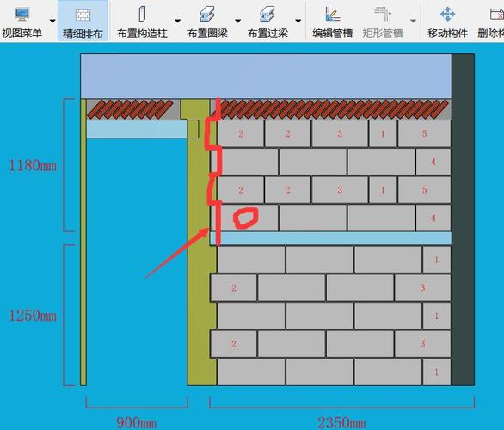This screenshot has height=430, width=504.
Task: Select the 布置构造柱 column tool icon
Action: tap(142, 14)
